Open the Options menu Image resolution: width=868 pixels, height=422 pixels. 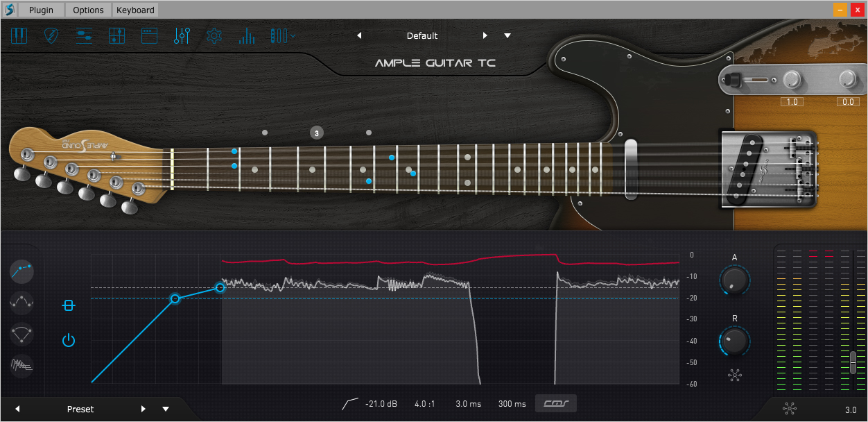coord(88,10)
